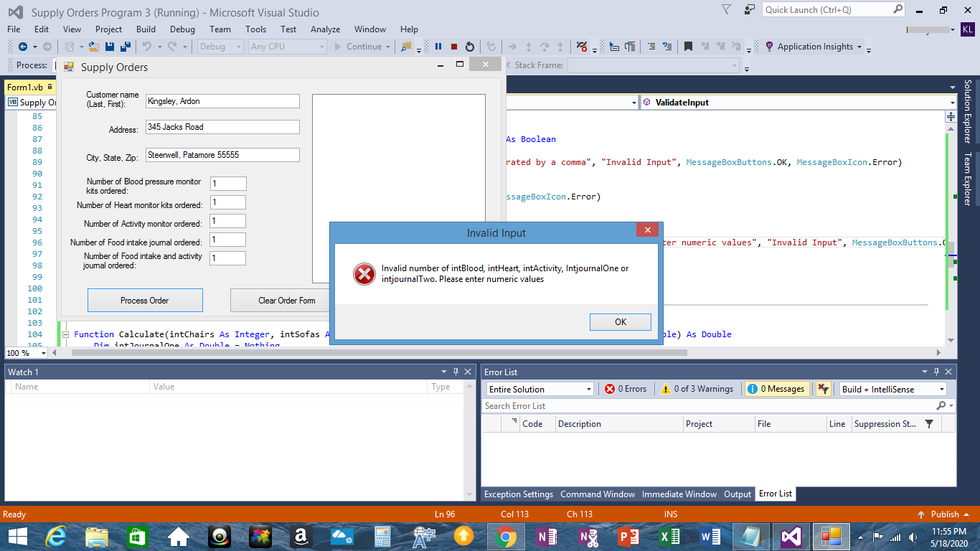The width and height of the screenshot is (980, 551).
Task: Toggle the 0 of 3 Warnings filter
Action: [x=697, y=389]
